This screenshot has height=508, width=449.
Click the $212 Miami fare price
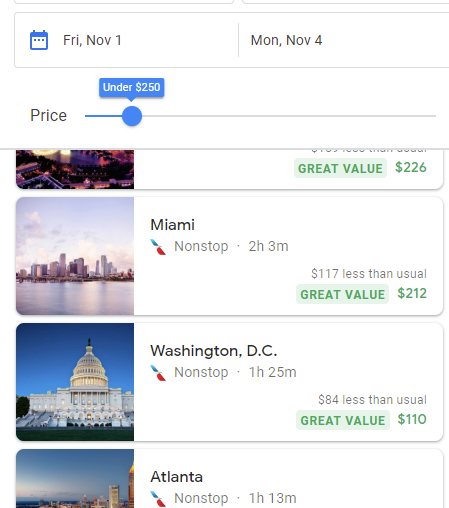tap(412, 294)
